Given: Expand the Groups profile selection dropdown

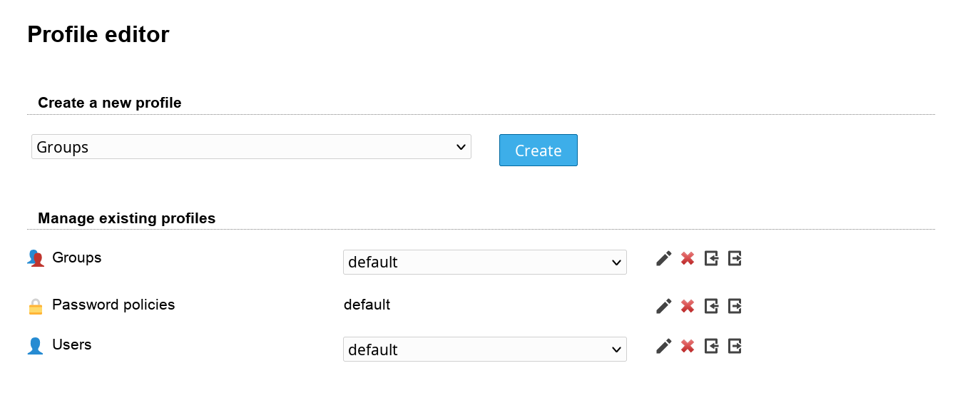Looking at the screenshot, I should point(484,262).
